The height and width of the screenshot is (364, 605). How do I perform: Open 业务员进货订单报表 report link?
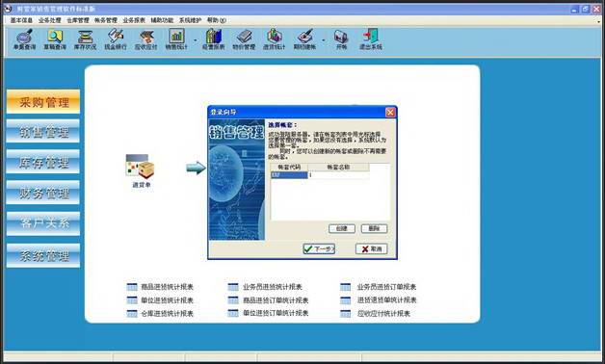(x=386, y=287)
